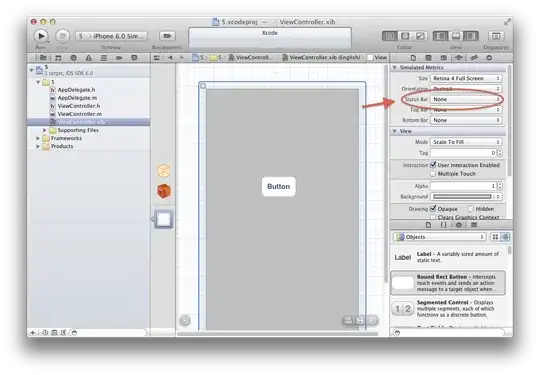Check the Hidden checkbox
This screenshot has width=540, height=375.
point(471,209)
